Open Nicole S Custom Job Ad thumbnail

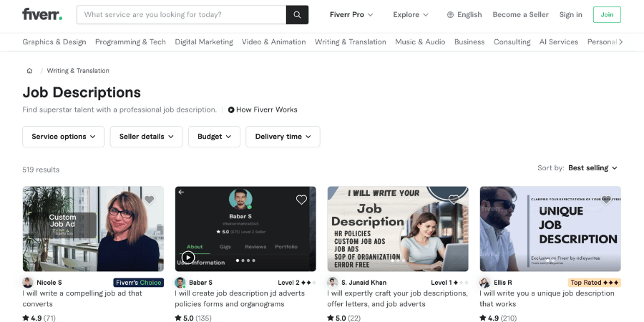93,229
